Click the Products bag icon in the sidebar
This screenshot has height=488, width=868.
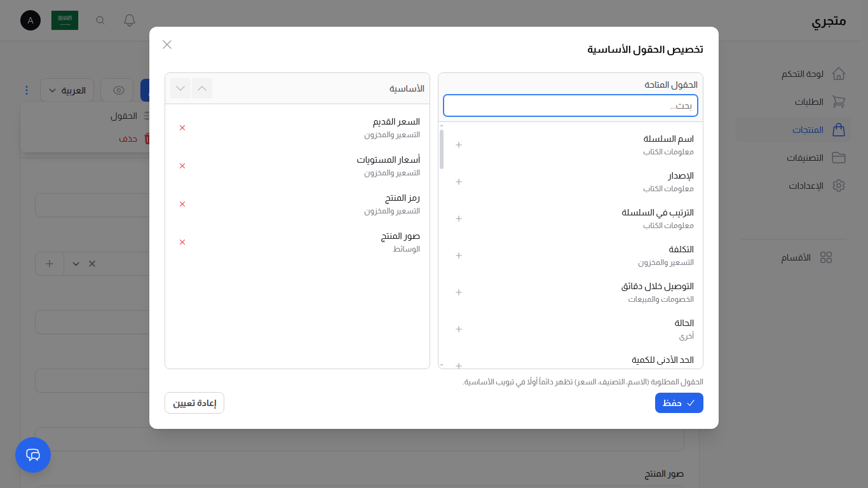838,129
